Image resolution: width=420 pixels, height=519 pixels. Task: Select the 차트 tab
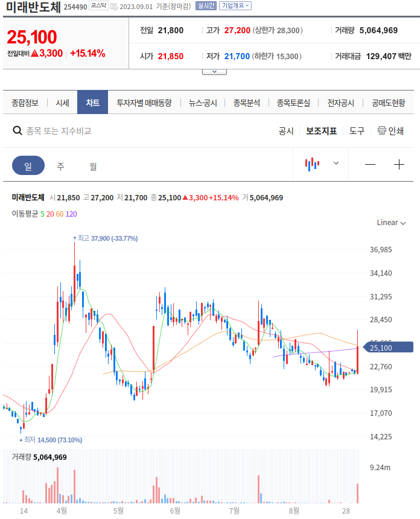point(93,102)
